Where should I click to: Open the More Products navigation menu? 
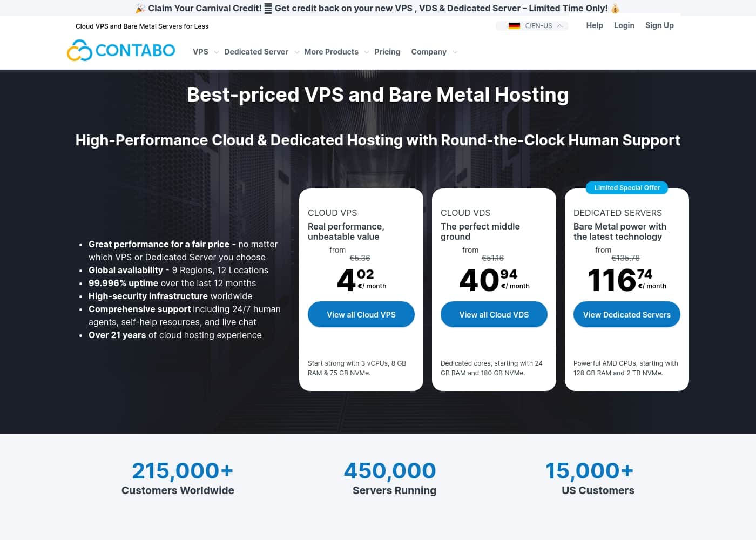(331, 52)
